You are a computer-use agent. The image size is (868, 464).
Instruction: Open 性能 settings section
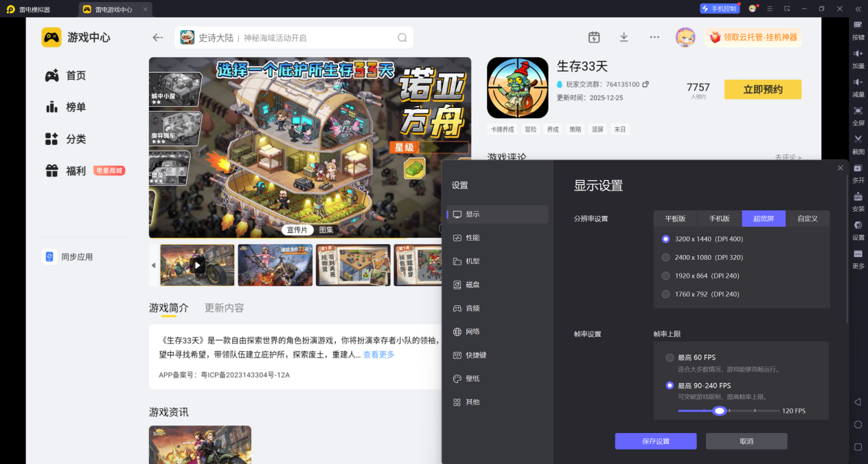coord(498,238)
